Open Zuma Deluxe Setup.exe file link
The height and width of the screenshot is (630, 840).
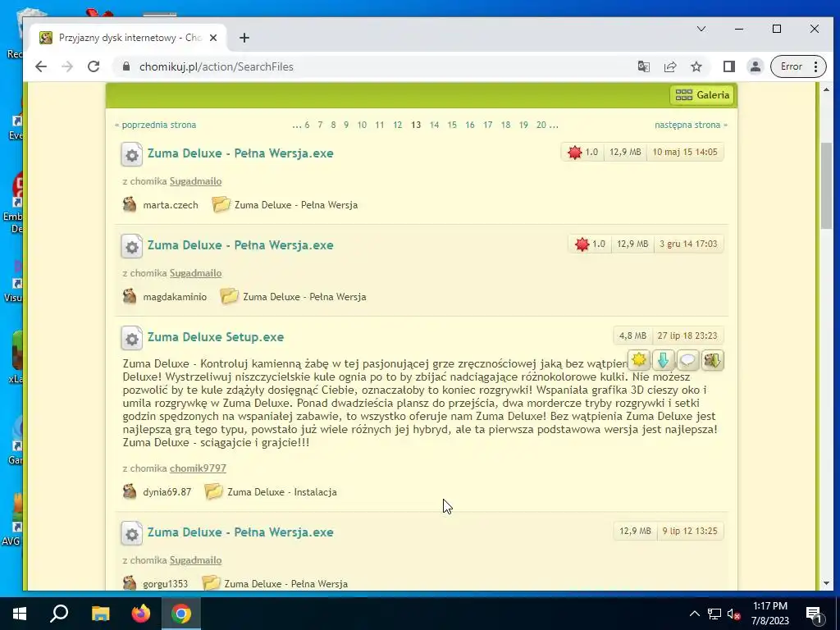[x=216, y=337]
